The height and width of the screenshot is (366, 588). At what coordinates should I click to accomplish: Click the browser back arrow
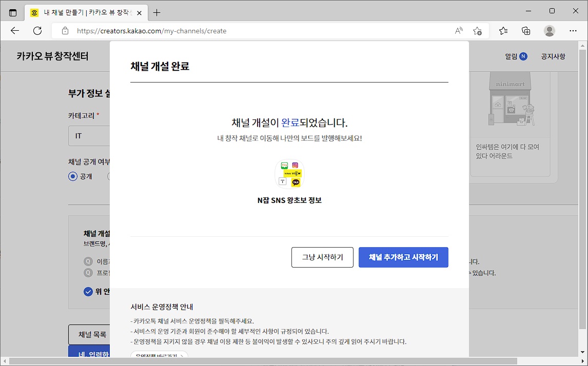click(x=15, y=31)
